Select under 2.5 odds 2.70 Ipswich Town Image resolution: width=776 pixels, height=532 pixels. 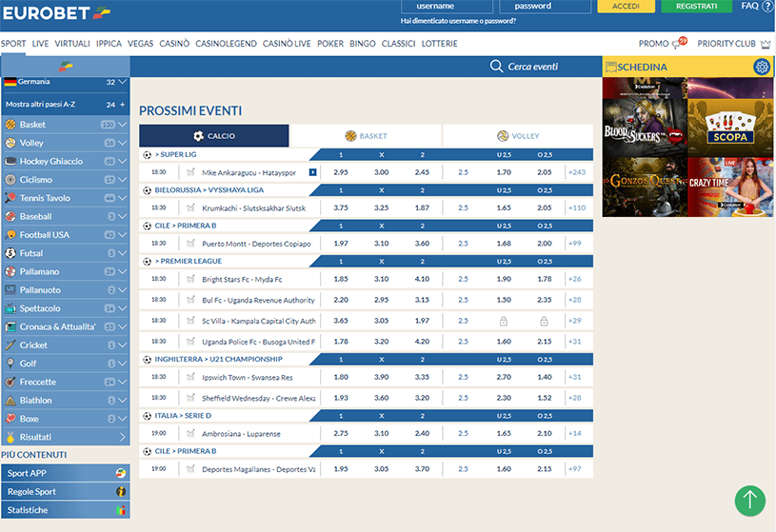point(504,377)
